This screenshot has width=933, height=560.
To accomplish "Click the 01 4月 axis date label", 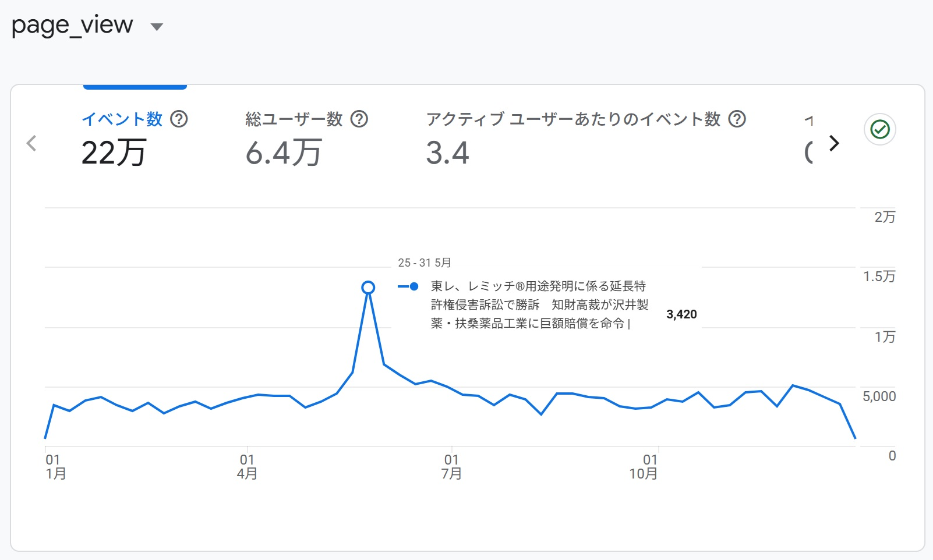I will 247,467.
